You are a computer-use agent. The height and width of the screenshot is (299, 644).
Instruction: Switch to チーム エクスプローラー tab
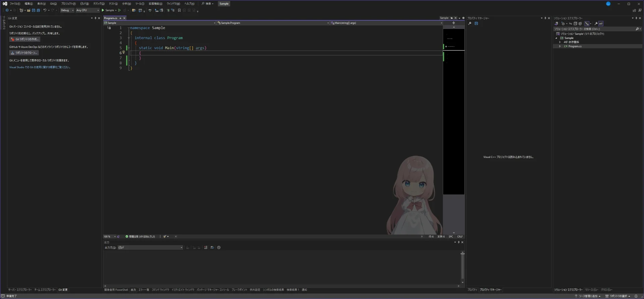(45, 290)
